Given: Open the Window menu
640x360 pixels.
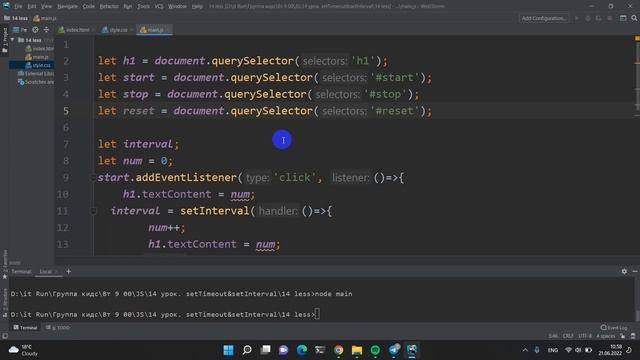Looking at the screenshot, I should (x=177, y=6).
